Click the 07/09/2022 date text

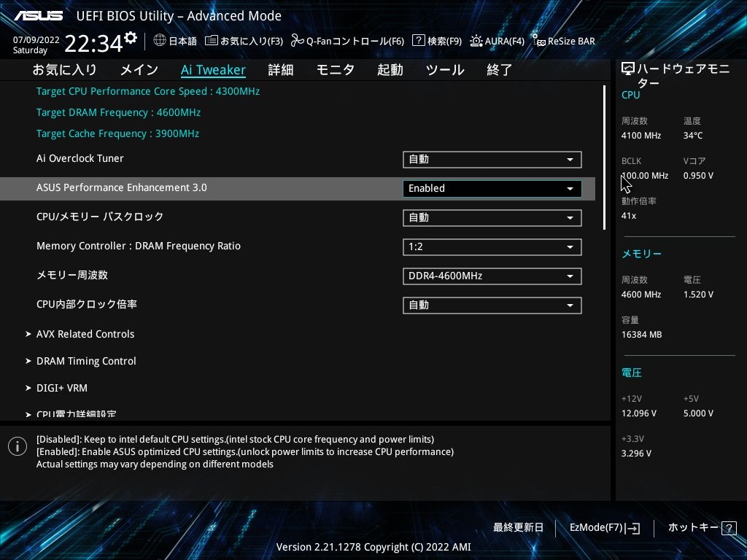click(36, 40)
